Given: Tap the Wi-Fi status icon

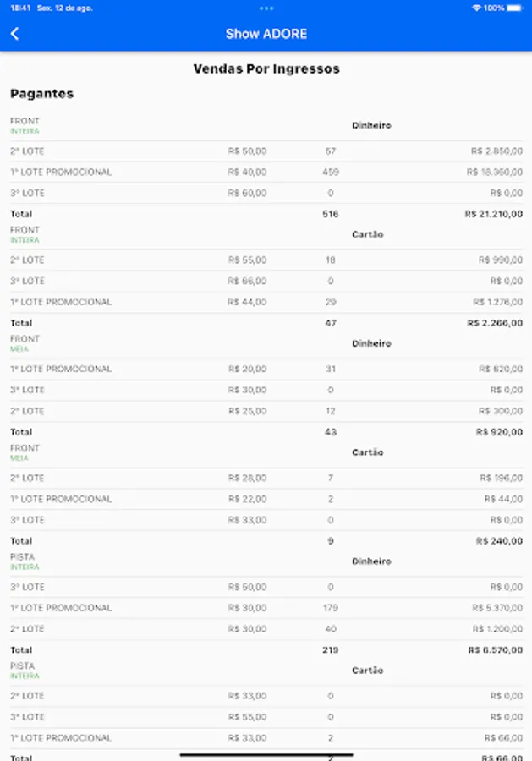Looking at the screenshot, I should click(x=476, y=8).
